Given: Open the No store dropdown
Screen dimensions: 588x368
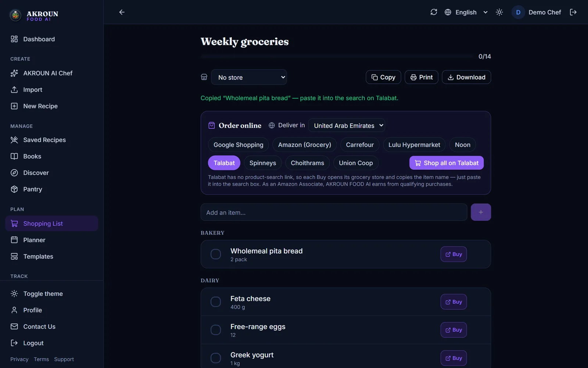Looking at the screenshot, I should pos(249,77).
